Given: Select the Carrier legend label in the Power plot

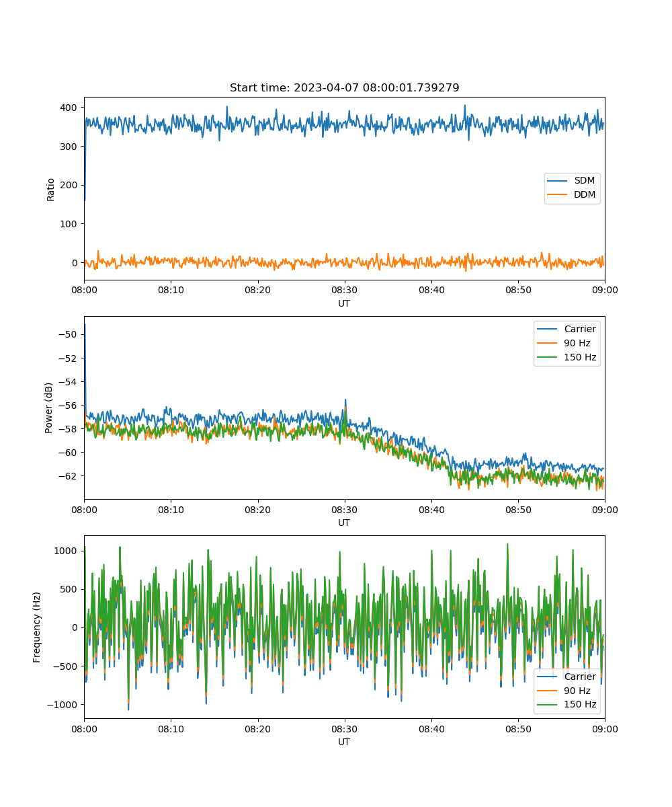Looking at the screenshot, I should pos(580,330).
